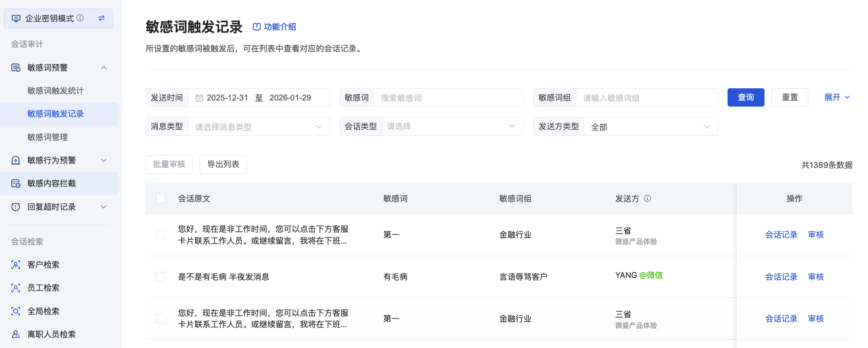The image size is (868, 348).
Task: Click the 离职人员检索 person icon
Action: [x=16, y=334]
